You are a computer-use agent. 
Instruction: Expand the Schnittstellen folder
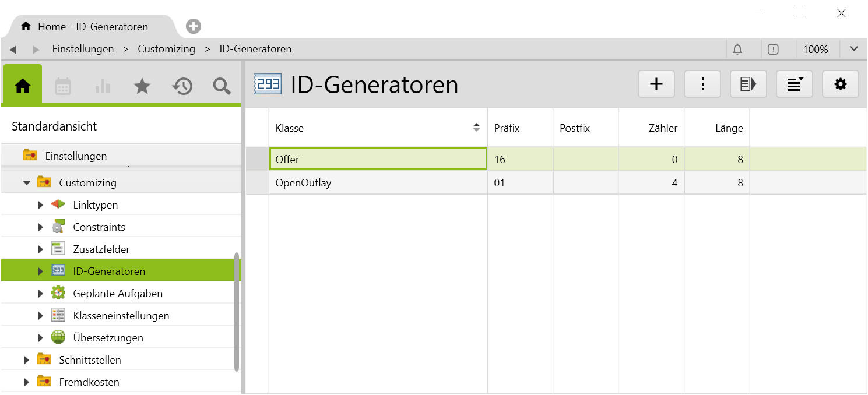(x=26, y=360)
